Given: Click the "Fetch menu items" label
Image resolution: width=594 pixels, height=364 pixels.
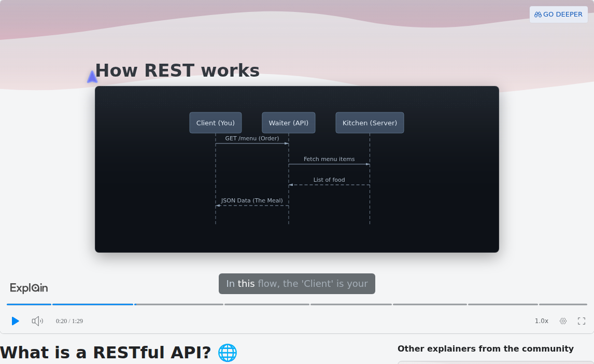Looking at the screenshot, I should (x=329, y=159).
